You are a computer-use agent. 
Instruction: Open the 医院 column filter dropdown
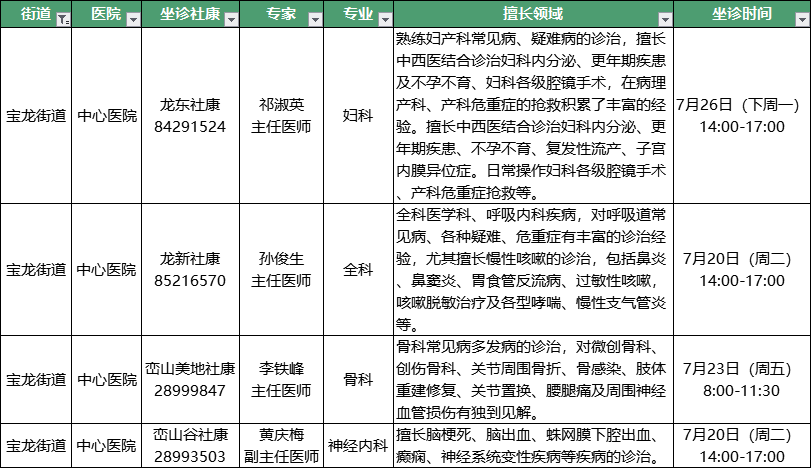131,18
